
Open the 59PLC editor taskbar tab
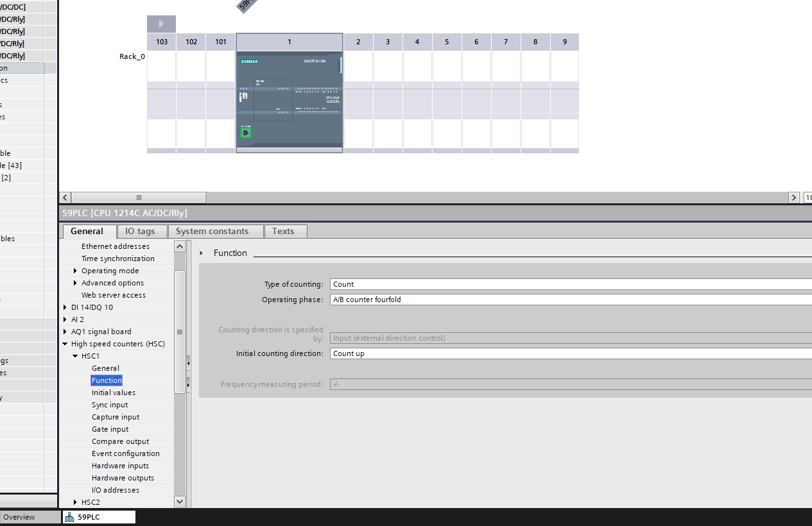pyautogui.click(x=99, y=517)
